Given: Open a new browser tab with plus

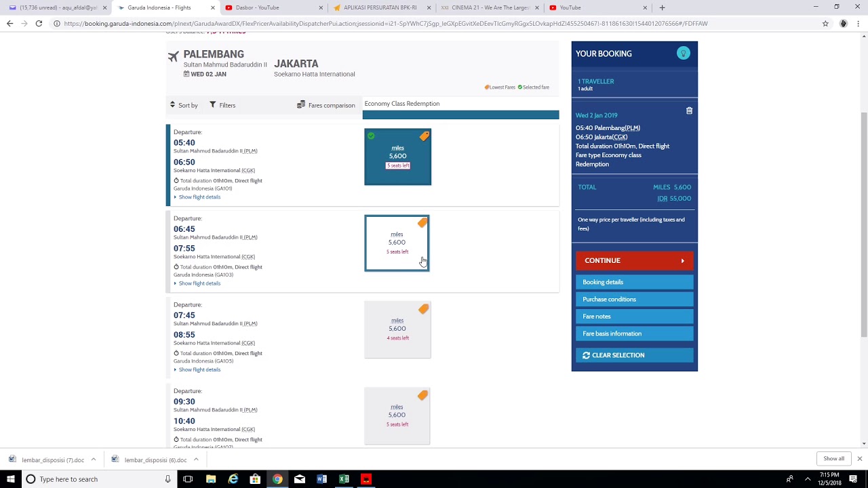Looking at the screenshot, I should pos(662,7).
